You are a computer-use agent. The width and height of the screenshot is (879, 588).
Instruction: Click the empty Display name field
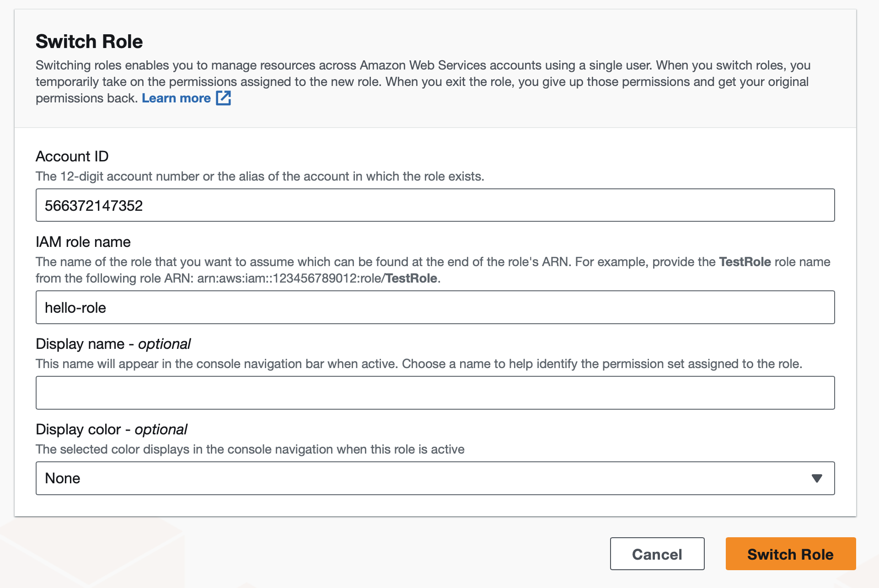[434, 393]
